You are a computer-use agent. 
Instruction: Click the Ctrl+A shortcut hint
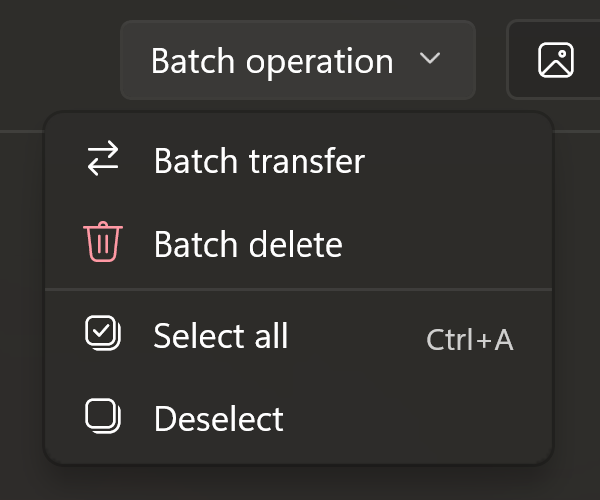point(470,339)
